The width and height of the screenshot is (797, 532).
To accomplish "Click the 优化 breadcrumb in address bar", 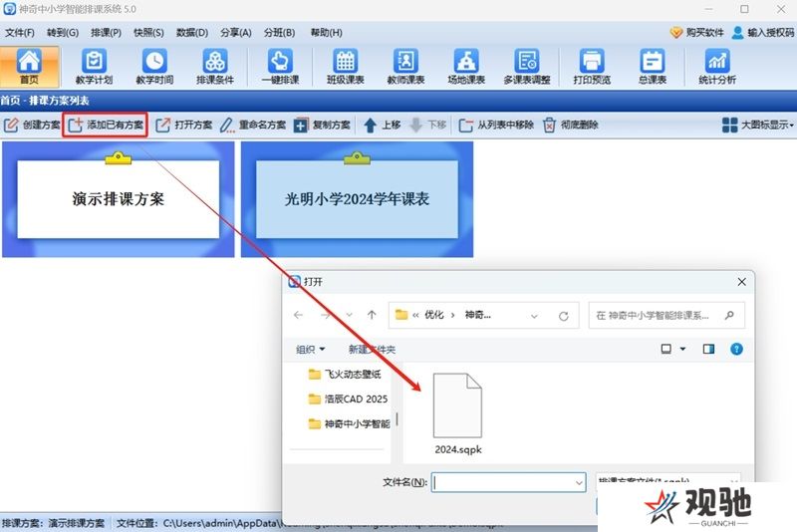I will tap(434, 315).
